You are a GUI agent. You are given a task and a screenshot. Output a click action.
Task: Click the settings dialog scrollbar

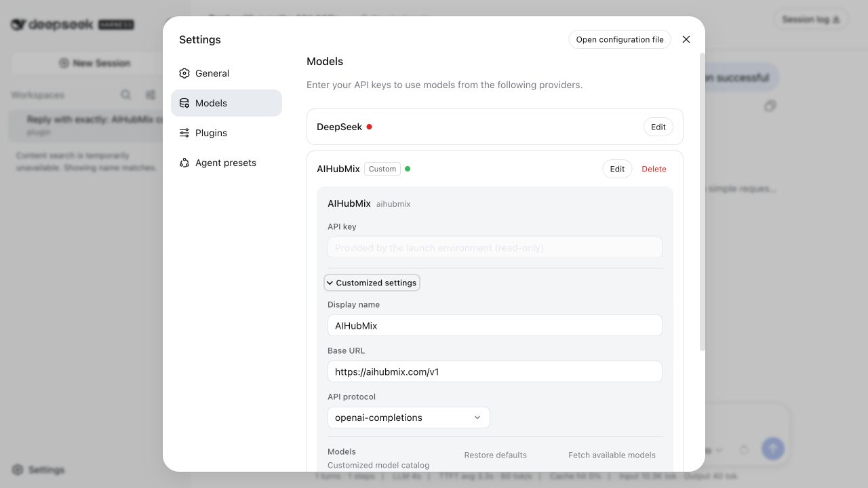[702, 202]
